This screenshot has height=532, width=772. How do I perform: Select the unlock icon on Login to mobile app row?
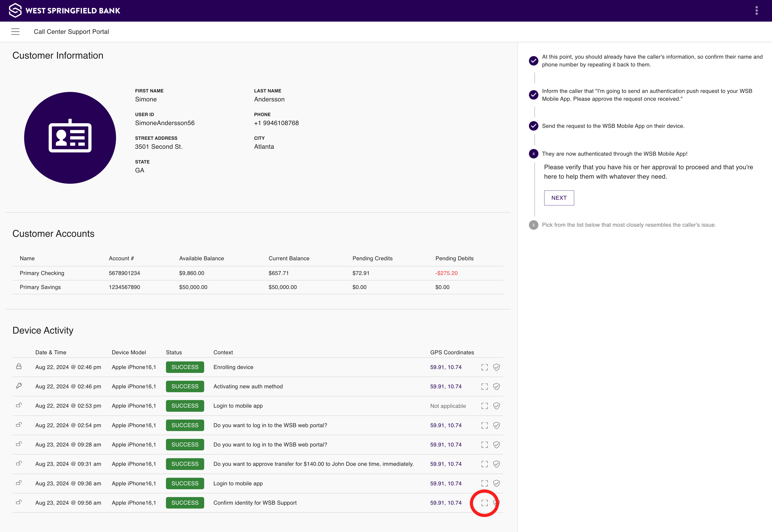[x=19, y=406]
